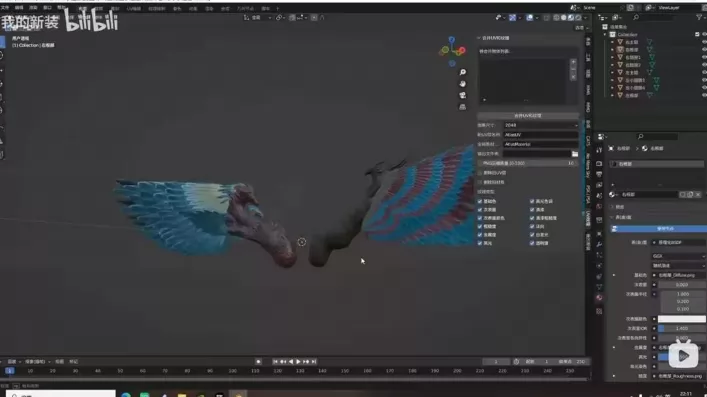The image size is (707, 397).
Task: Open the Object Data properties tab icon
Action: [599, 287]
